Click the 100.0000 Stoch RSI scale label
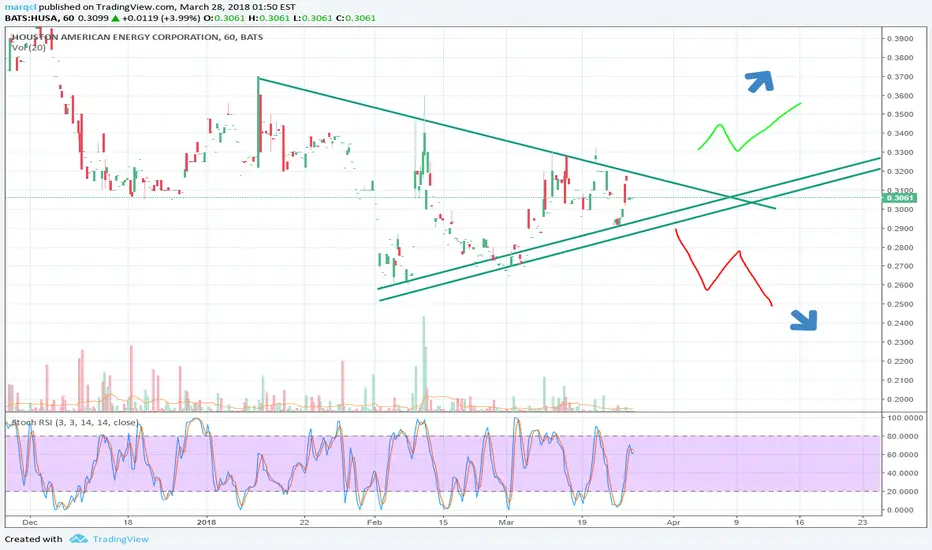This screenshot has height=550, width=932. 905,418
